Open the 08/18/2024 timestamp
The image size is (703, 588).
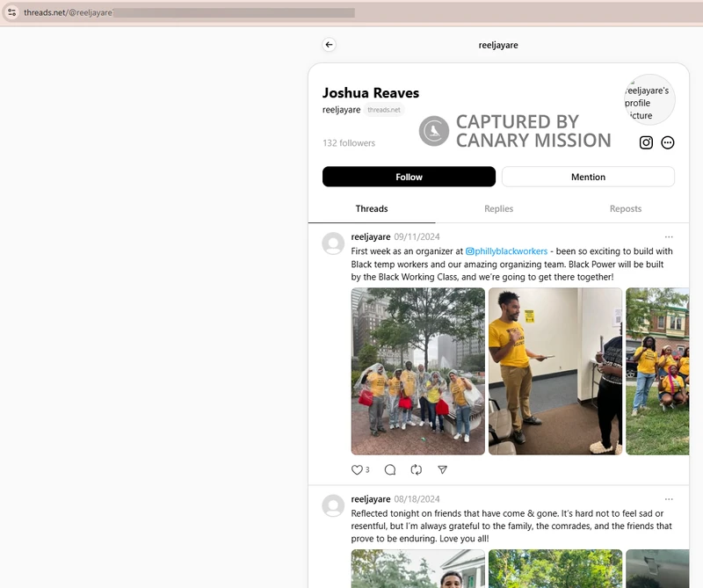point(417,499)
